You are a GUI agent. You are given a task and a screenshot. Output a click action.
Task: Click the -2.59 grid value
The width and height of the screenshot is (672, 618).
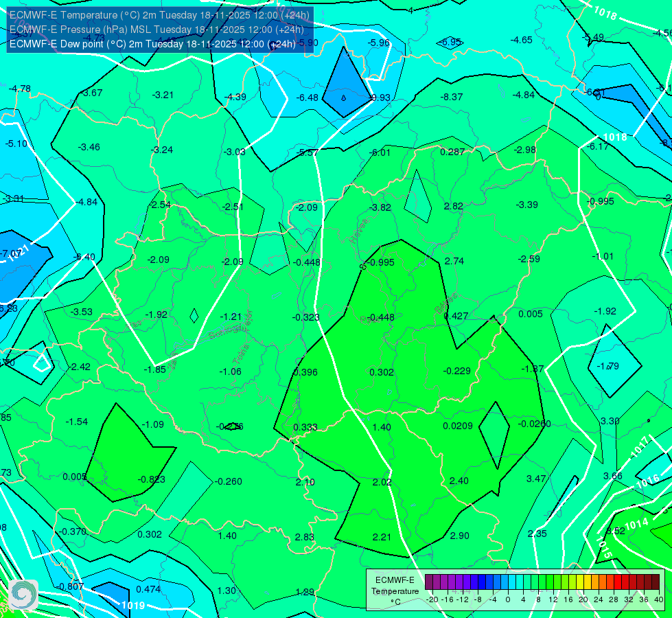[x=529, y=259]
